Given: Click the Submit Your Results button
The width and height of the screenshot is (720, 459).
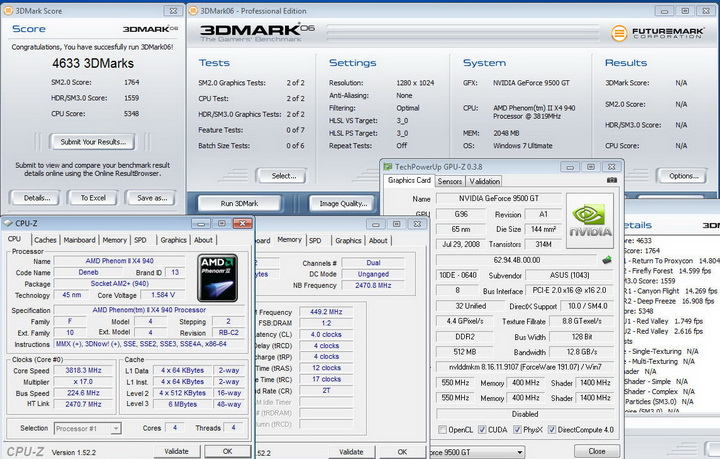Looking at the screenshot, I should click(x=93, y=142).
